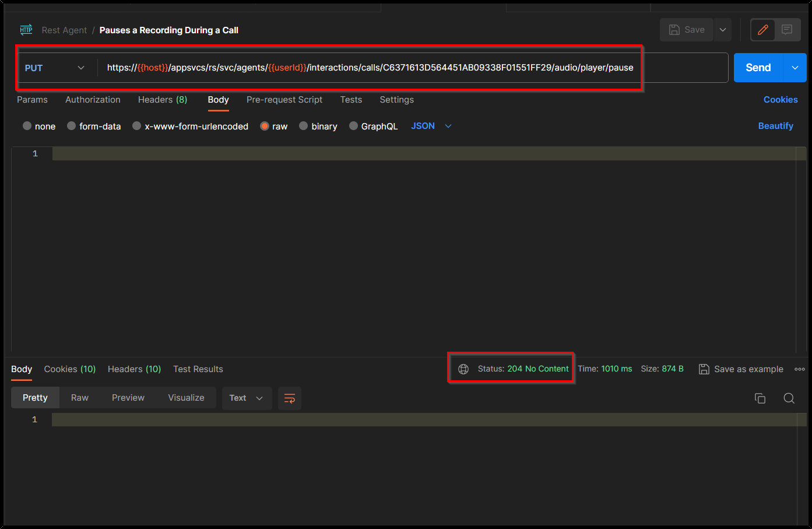Expand the Save options arrow
Image resolution: width=812 pixels, height=529 pixels.
tap(723, 30)
